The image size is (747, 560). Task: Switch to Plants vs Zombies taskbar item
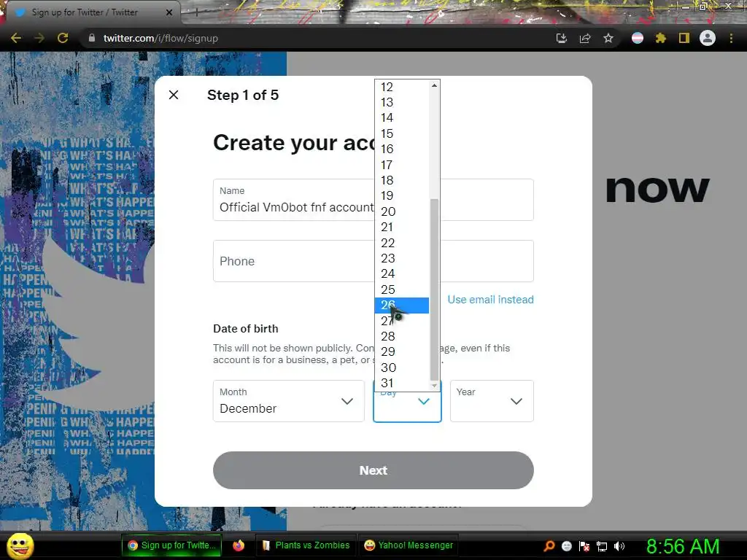[x=306, y=545]
